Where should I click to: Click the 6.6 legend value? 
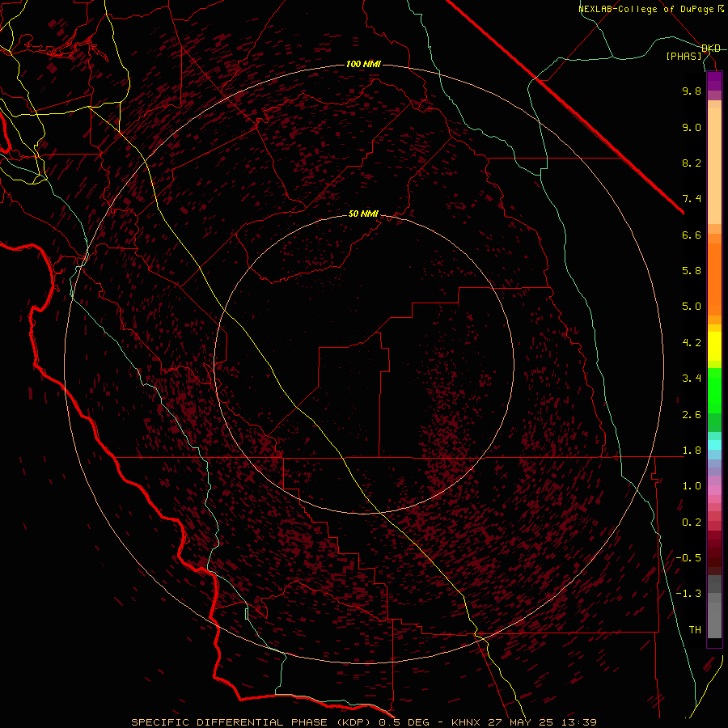click(692, 235)
